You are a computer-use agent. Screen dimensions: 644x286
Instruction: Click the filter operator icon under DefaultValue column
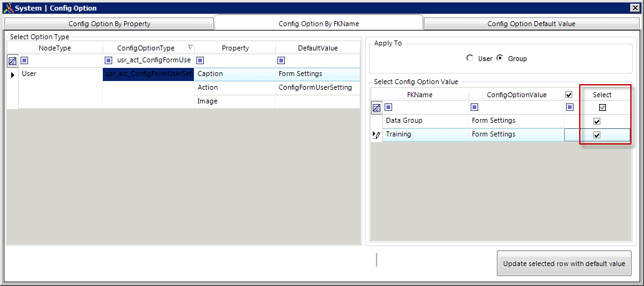pyautogui.click(x=281, y=60)
